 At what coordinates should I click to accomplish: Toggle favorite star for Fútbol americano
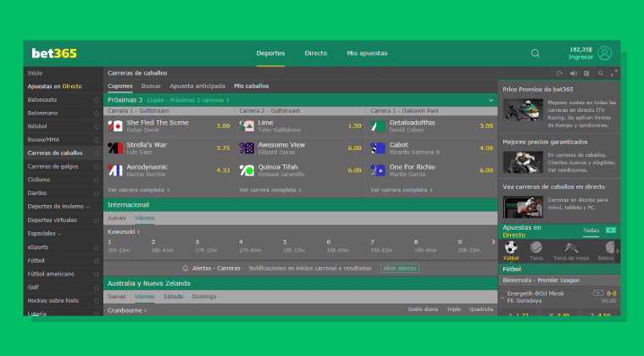(97, 274)
